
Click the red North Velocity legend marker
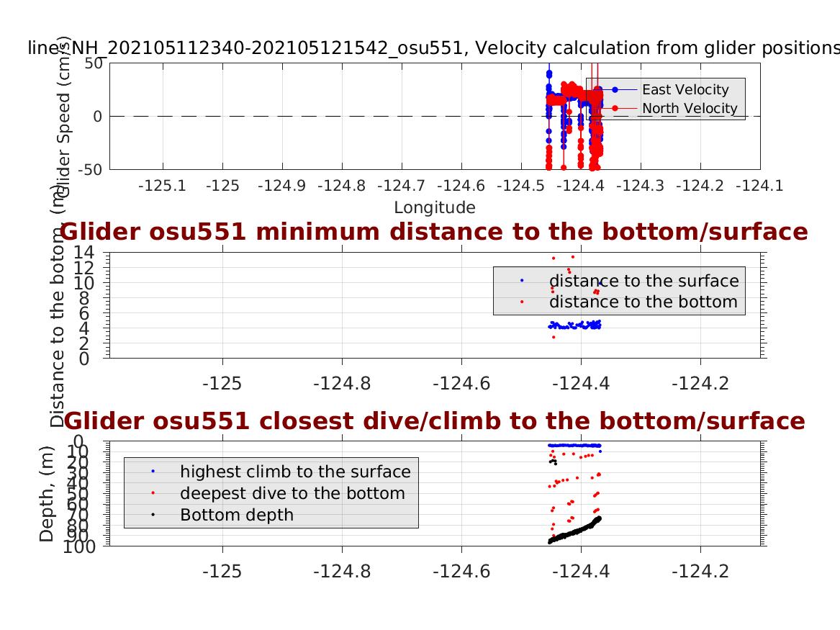(615, 108)
